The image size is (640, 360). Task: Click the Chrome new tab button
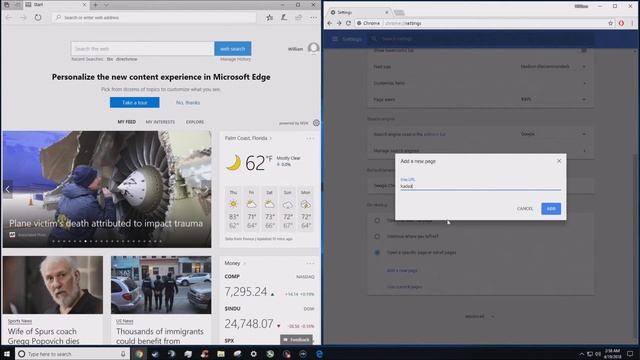(x=399, y=13)
